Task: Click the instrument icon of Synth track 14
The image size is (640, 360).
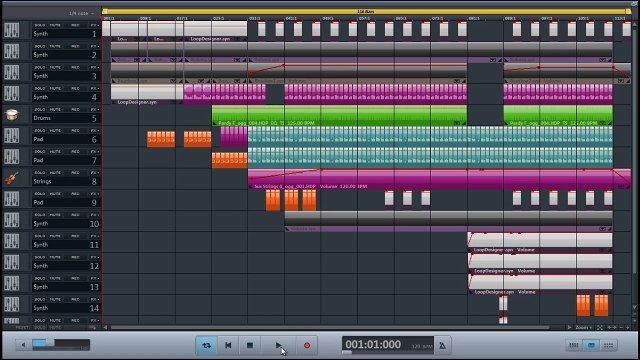Action: coord(11,304)
